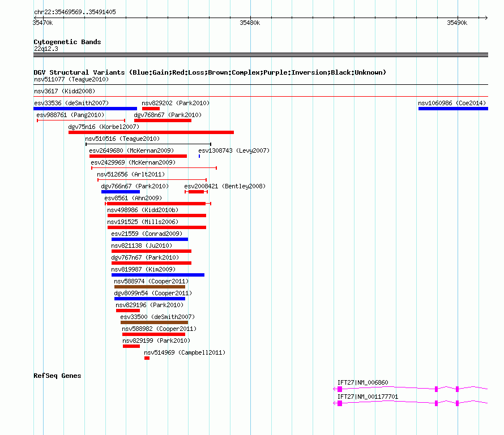The image size is (504, 435).
Task: Click the esv8561 (Ahn2009) text label
Action: point(133,198)
